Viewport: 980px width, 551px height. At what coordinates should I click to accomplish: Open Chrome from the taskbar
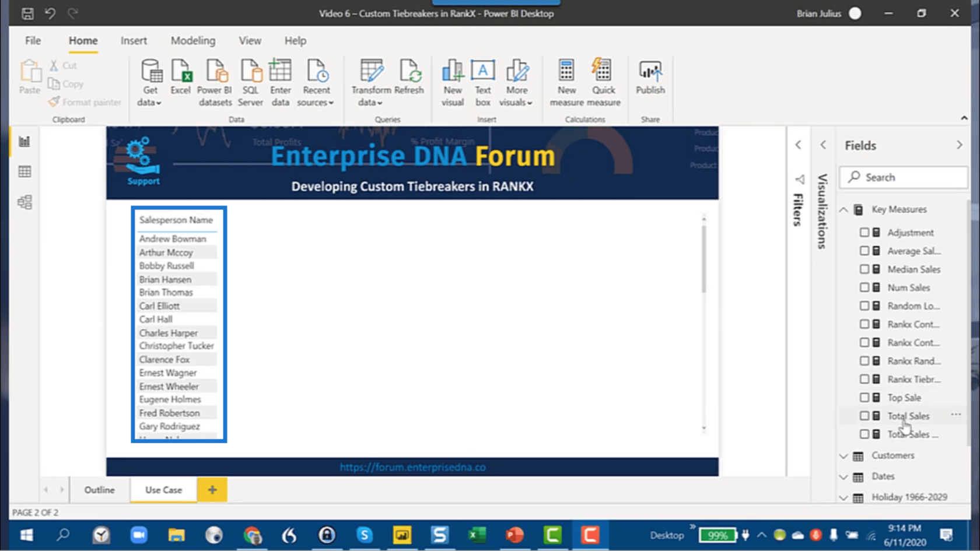click(252, 535)
